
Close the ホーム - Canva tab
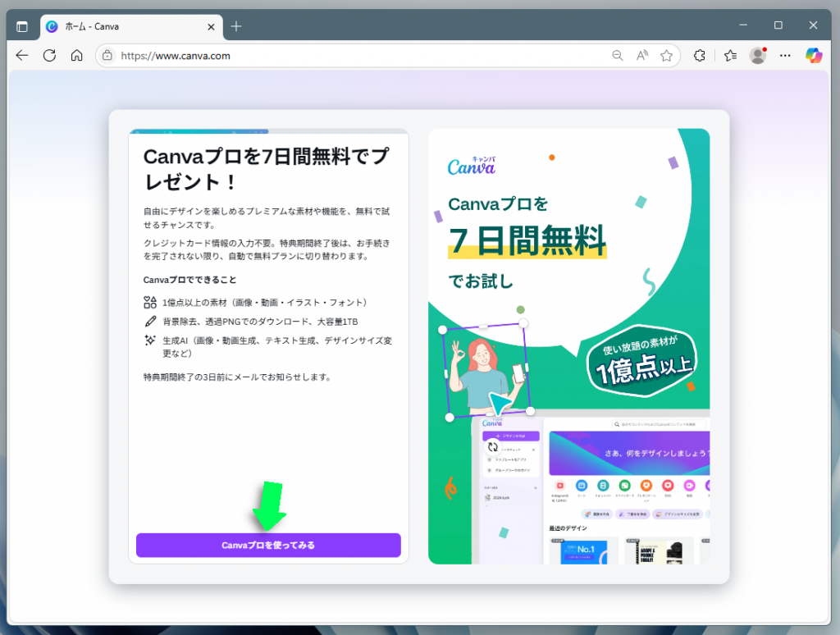click(211, 25)
